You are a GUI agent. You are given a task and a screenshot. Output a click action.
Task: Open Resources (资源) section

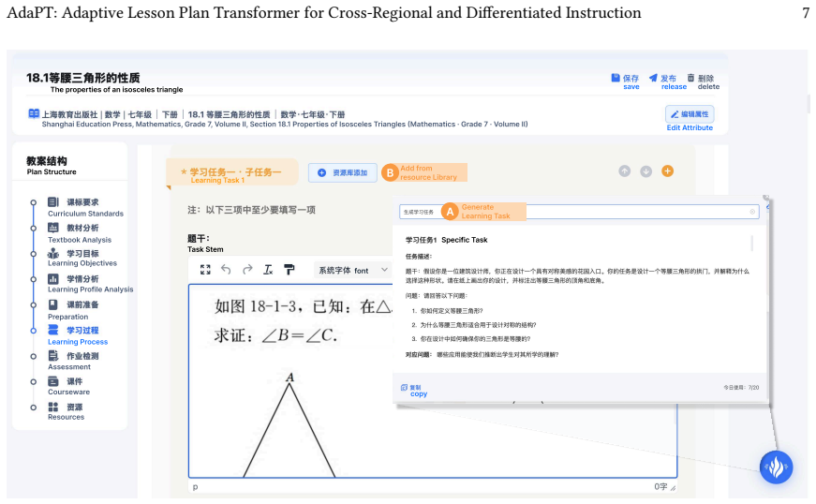tap(74, 407)
